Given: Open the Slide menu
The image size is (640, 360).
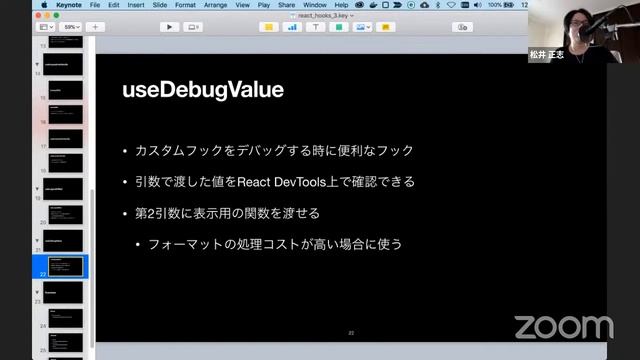Looking at the screenshot, I should (x=160, y=5).
